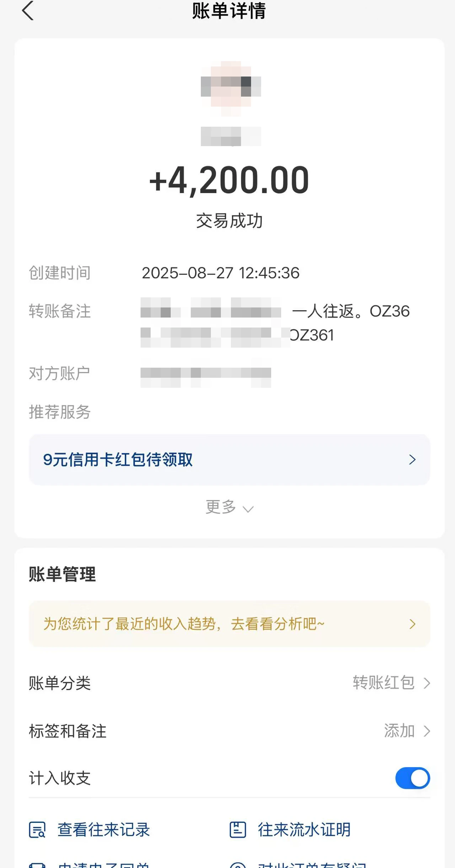Toggle the 计入收支 switch
Viewport: 455px width, 868px height.
[412, 778]
